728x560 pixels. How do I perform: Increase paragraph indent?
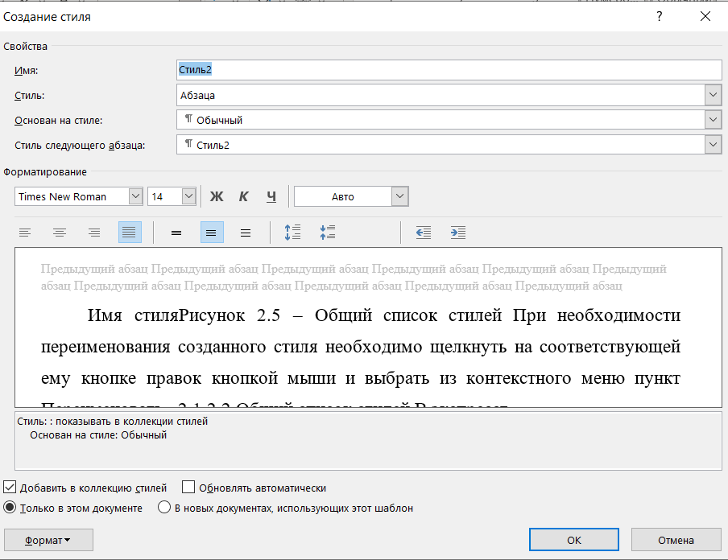click(458, 233)
